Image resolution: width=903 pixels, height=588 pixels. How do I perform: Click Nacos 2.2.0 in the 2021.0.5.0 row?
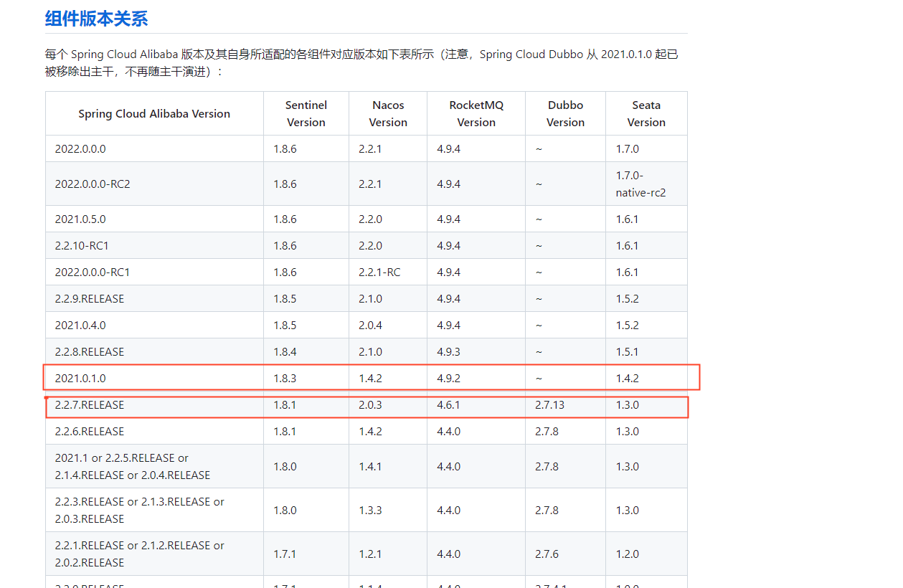coord(370,219)
